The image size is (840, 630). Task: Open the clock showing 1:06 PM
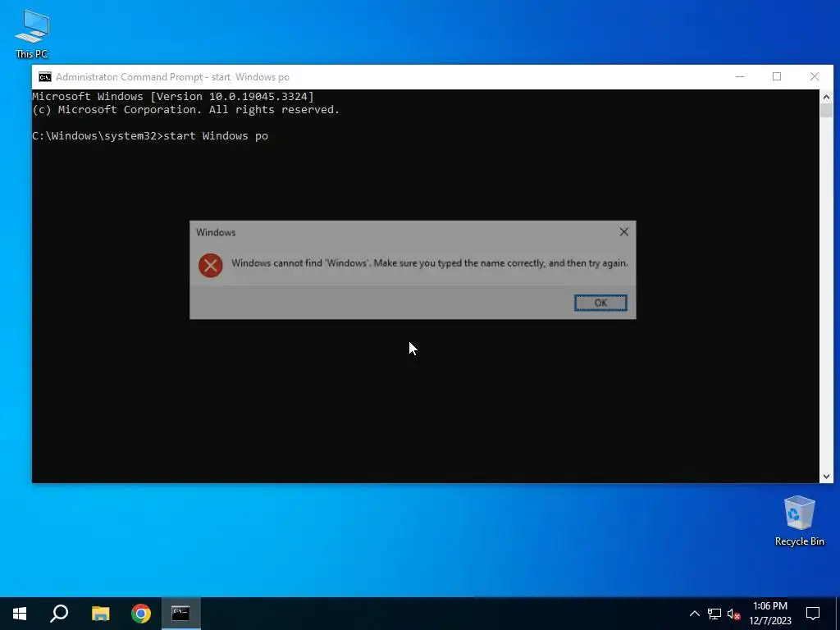click(x=769, y=614)
